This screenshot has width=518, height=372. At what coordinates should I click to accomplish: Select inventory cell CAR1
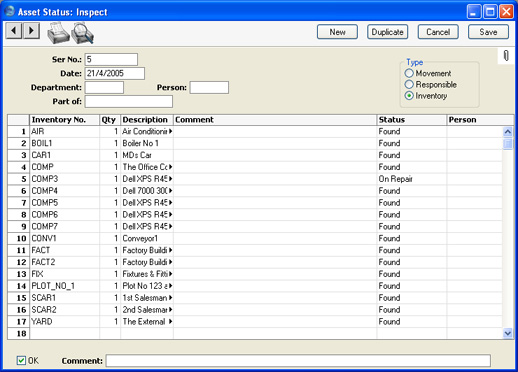coord(65,155)
